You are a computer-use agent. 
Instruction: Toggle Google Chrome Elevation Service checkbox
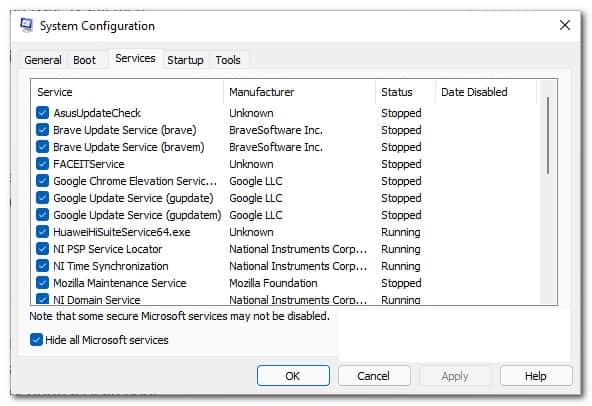coord(42,181)
